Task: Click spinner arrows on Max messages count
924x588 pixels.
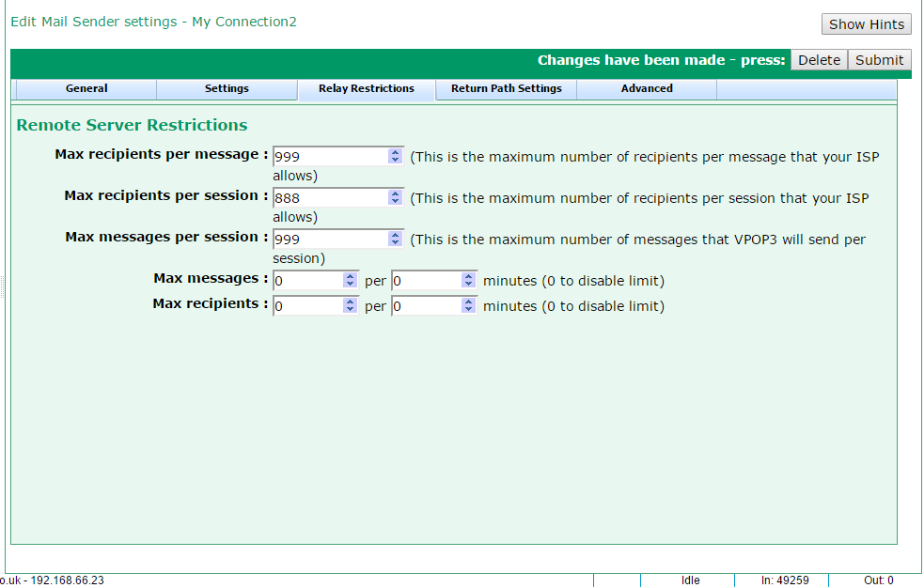Action: tap(351, 280)
